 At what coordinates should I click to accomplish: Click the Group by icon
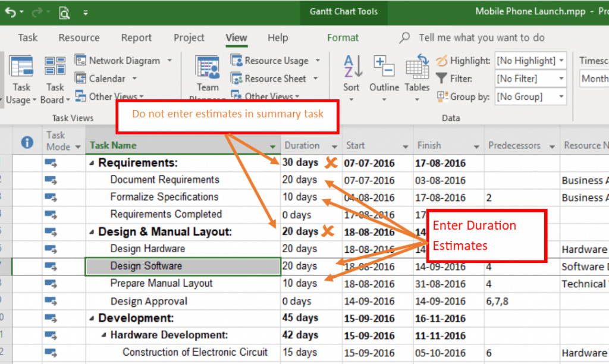[x=442, y=96]
